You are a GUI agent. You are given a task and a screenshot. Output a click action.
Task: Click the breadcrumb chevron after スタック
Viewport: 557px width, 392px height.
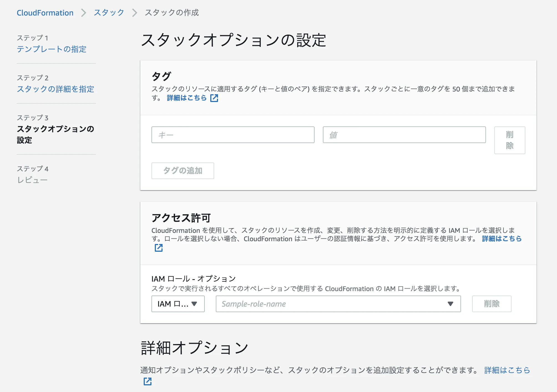coord(135,13)
